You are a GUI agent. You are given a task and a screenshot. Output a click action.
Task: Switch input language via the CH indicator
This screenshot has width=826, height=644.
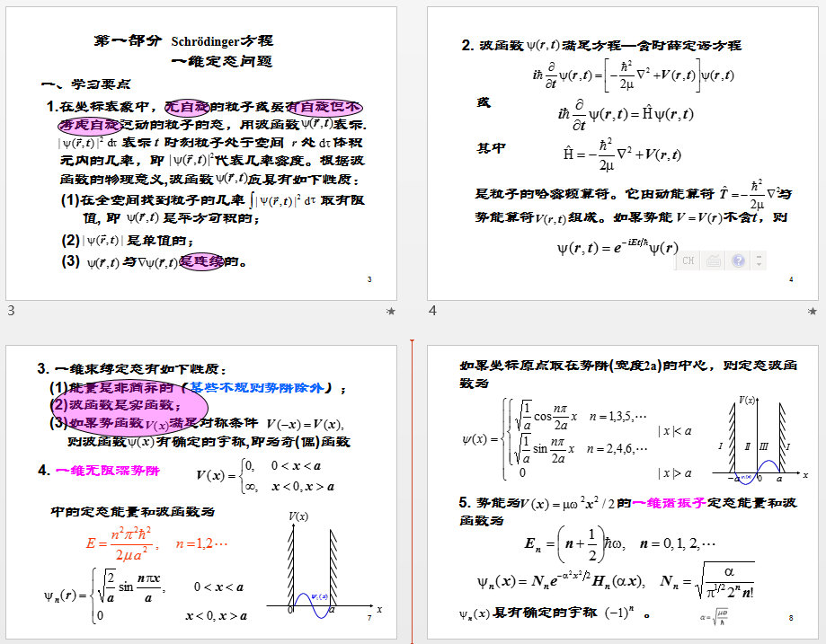click(x=688, y=260)
